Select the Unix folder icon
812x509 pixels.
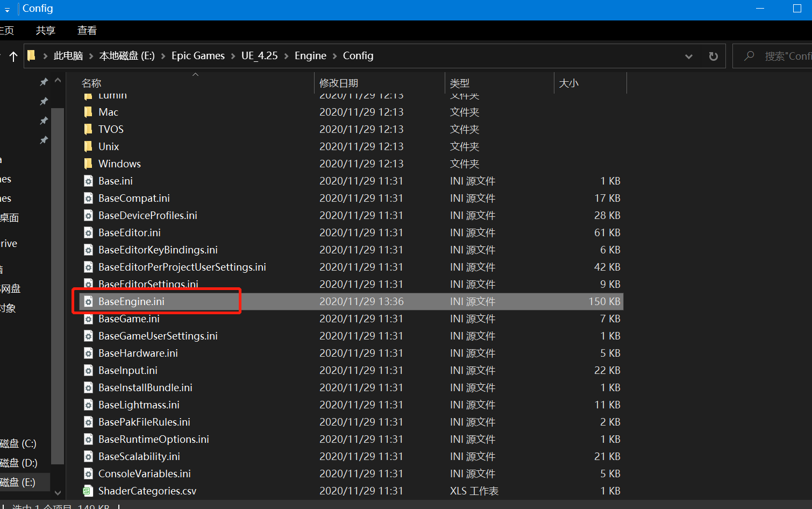point(89,146)
